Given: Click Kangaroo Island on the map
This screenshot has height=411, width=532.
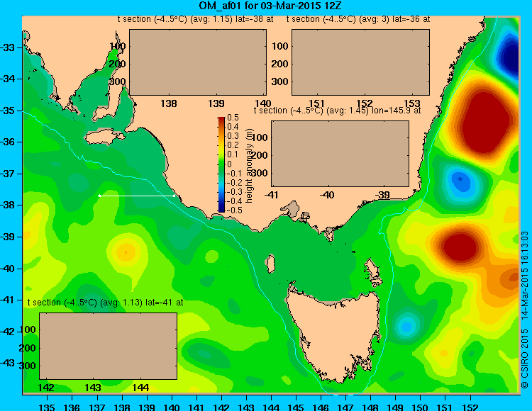Looking at the screenshot, I should point(104,136).
